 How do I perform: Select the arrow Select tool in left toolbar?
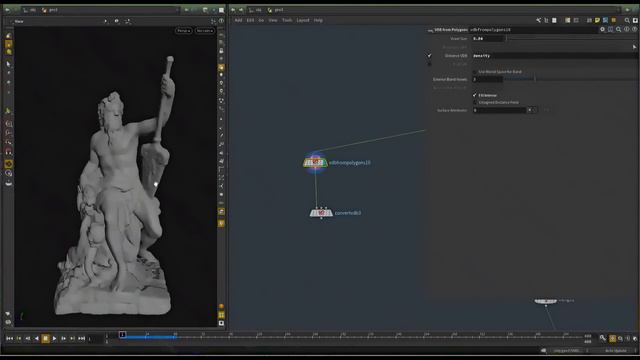[x=8, y=64]
